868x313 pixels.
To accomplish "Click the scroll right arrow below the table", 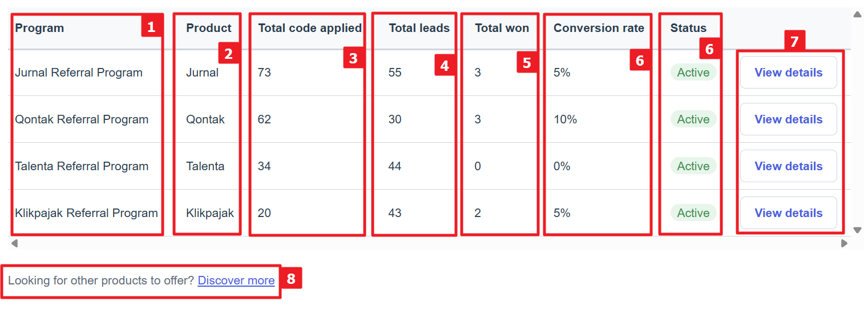I will (844, 243).
